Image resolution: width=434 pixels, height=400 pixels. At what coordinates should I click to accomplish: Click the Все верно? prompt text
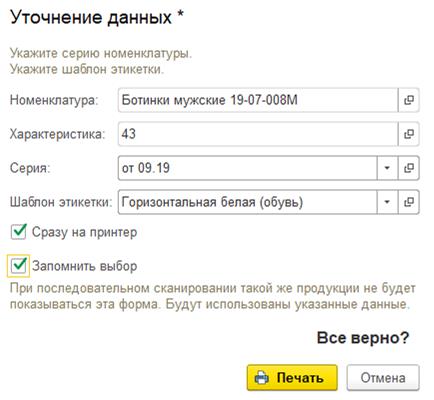[x=363, y=338]
